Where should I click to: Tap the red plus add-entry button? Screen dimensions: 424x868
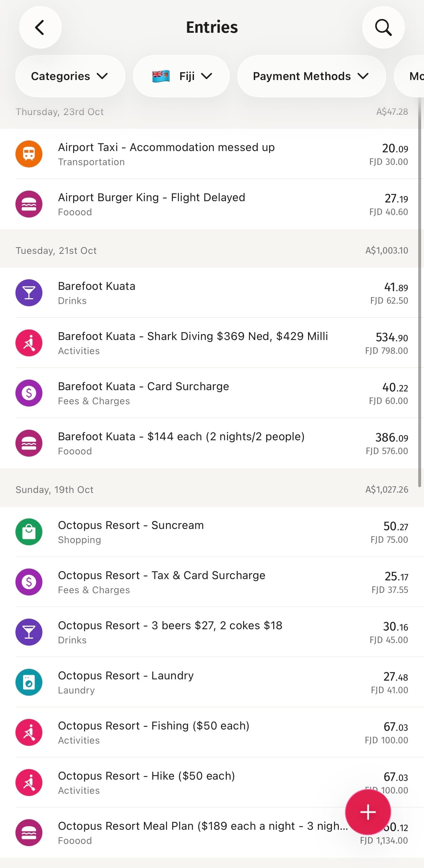(x=368, y=812)
